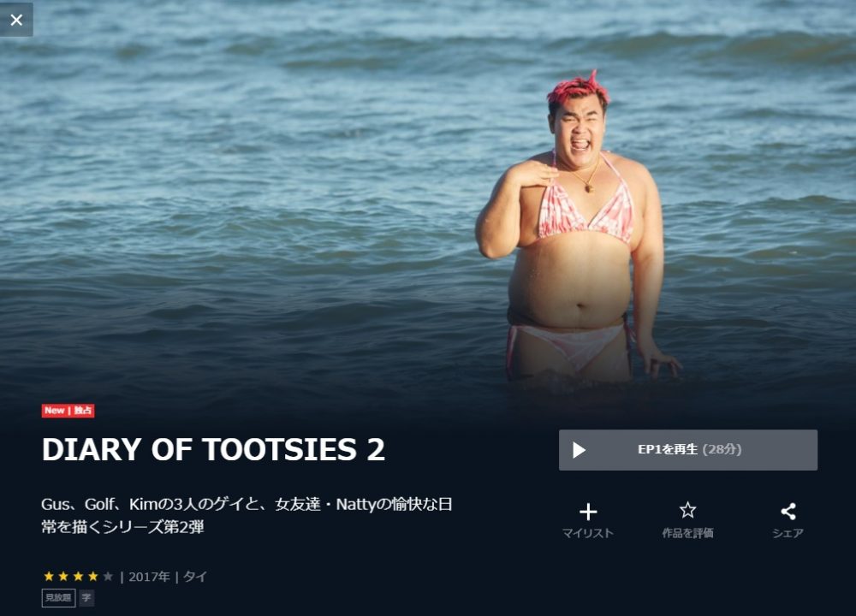Viewport: 856px width, 616px height.
Task: Click the マイリスト label
Action: [x=588, y=533]
